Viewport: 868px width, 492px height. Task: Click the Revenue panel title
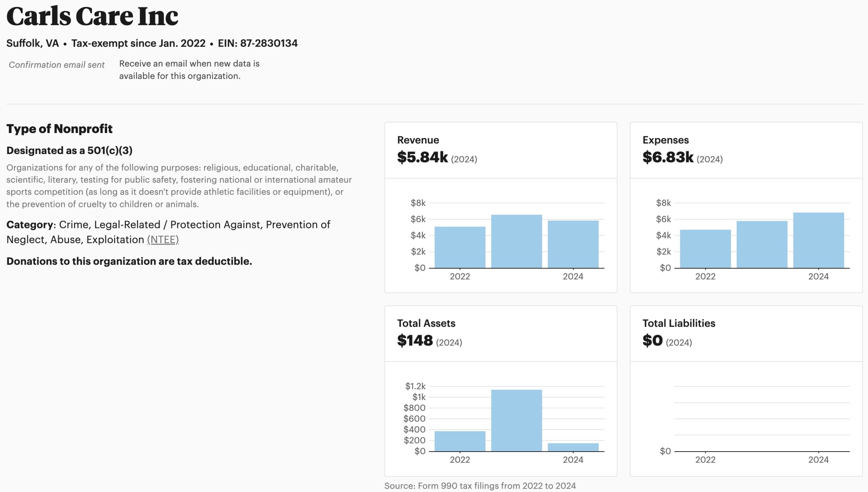(x=418, y=139)
